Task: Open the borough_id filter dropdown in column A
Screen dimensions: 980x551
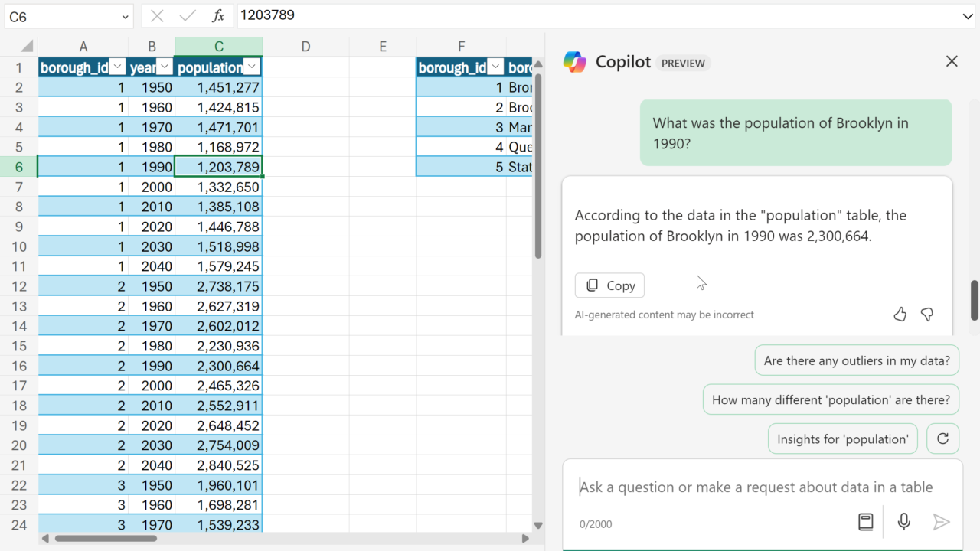Action: pyautogui.click(x=117, y=67)
